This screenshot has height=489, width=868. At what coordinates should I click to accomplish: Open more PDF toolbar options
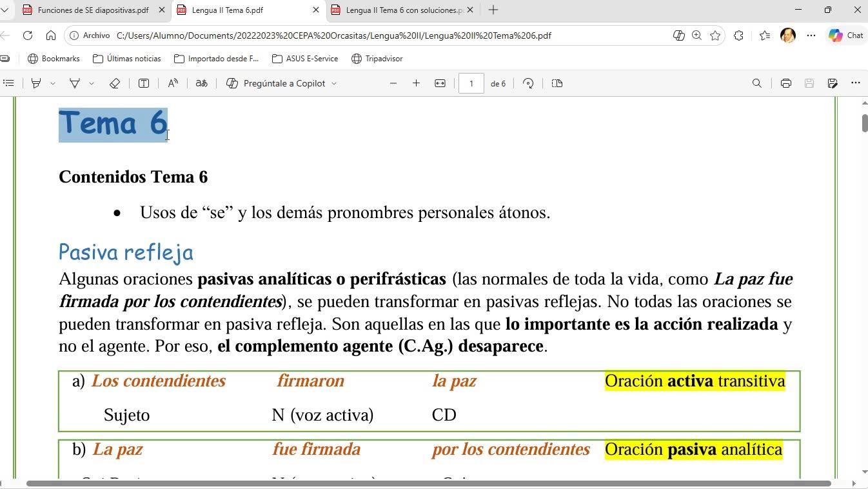click(x=856, y=83)
